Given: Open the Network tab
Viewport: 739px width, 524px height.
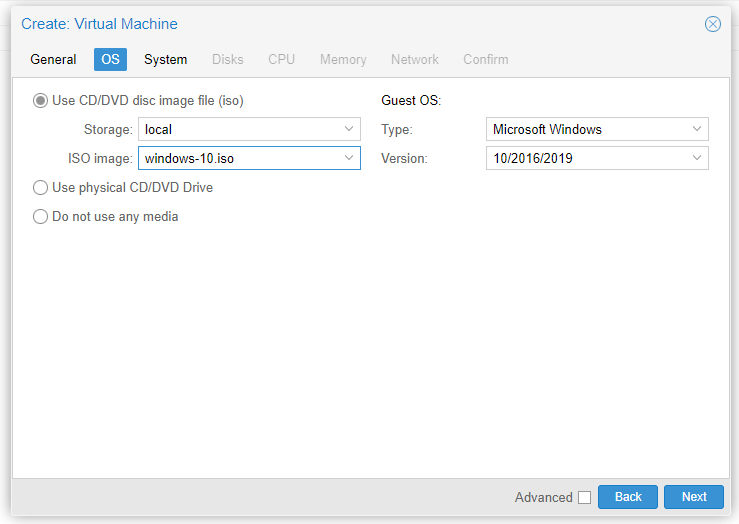Looking at the screenshot, I should [415, 59].
